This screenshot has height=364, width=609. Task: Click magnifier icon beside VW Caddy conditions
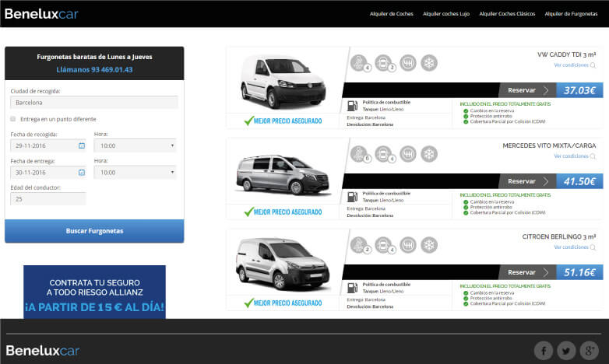click(x=593, y=65)
